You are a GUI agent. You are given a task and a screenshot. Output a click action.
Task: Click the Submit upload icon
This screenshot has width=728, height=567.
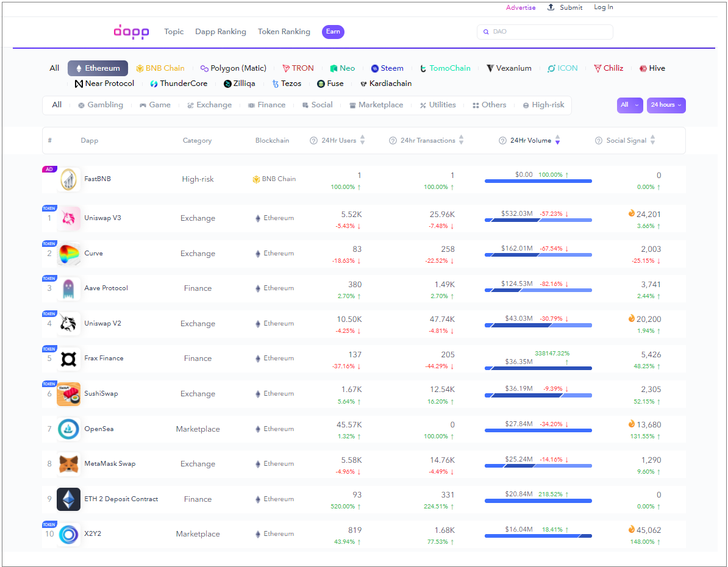point(551,7)
